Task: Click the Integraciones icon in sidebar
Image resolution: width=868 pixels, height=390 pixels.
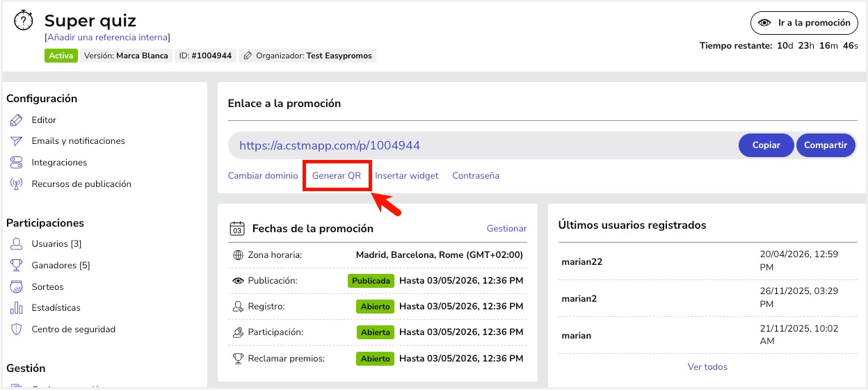Action: 17,163
